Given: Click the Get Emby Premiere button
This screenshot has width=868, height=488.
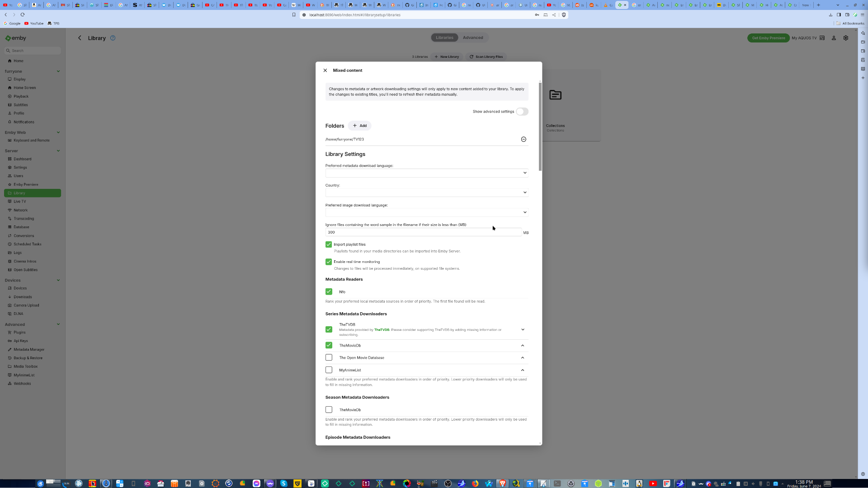Looking at the screenshot, I should (x=768, y=38).
